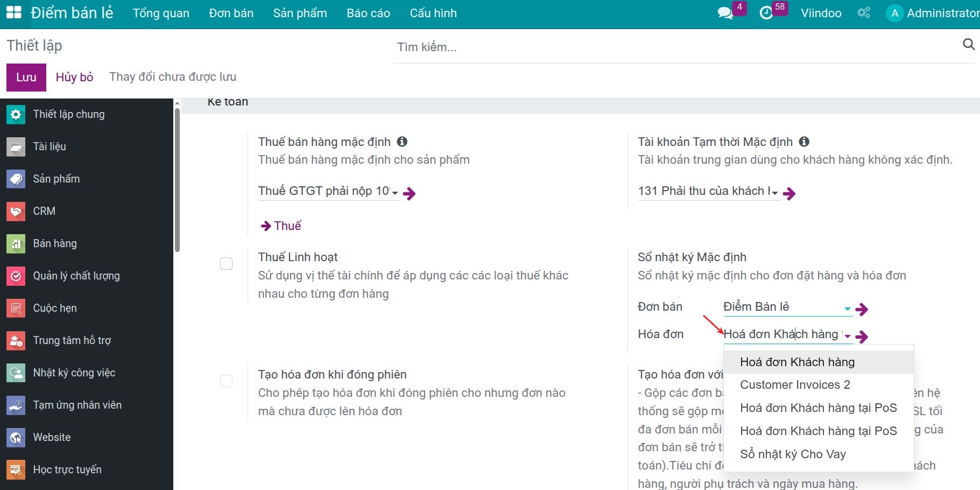
Task: Open Tài liệu settings section
Action: coord(87,146)
